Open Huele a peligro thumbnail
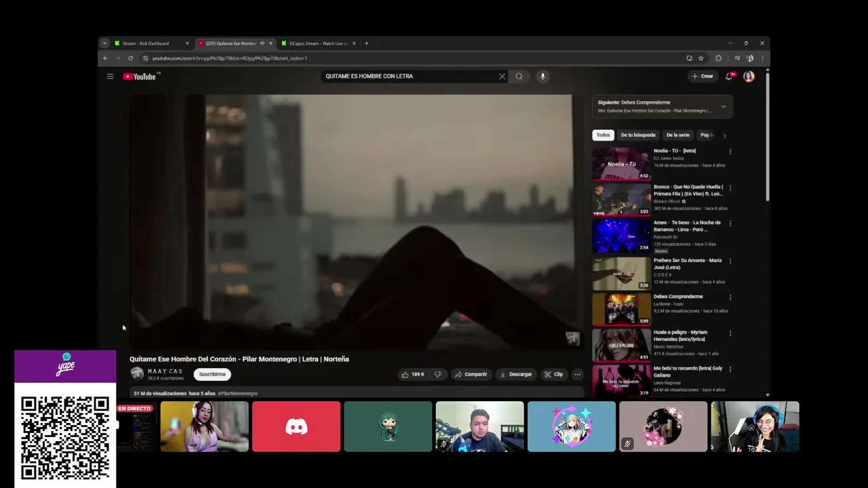This screenshot has width=868, height=488. (621, 345)
